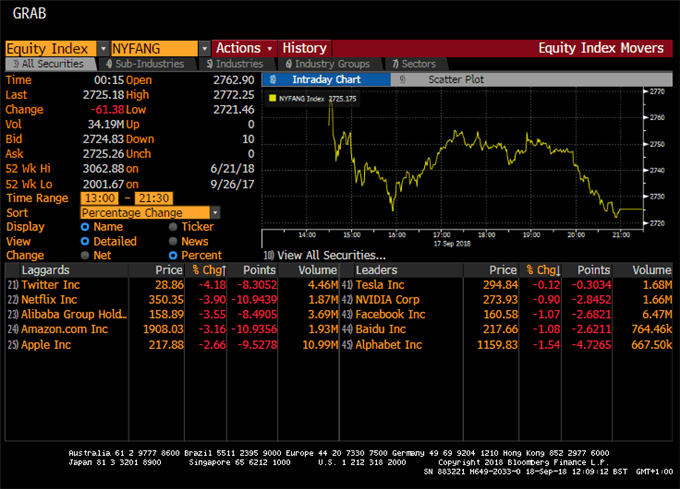Screen dimensions: 680x489
Task: Open Baidu Inc leader row
Action: [x=507, y=329]
